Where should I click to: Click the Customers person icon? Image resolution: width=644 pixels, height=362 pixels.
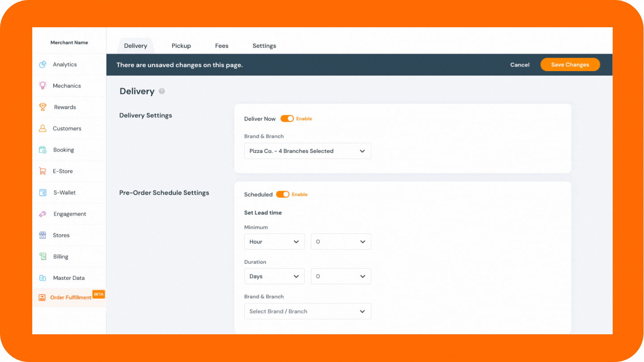pyautogui.click(x=42, y=128)
